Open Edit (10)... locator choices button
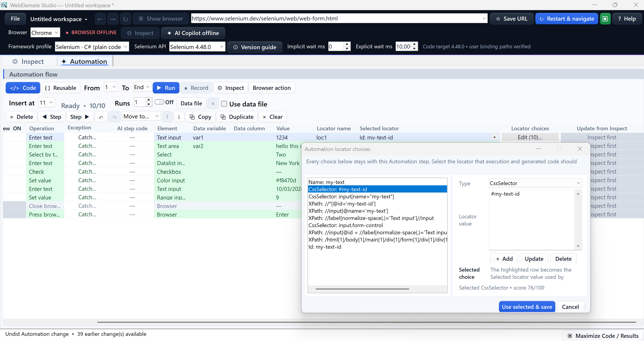 [530, 137]
